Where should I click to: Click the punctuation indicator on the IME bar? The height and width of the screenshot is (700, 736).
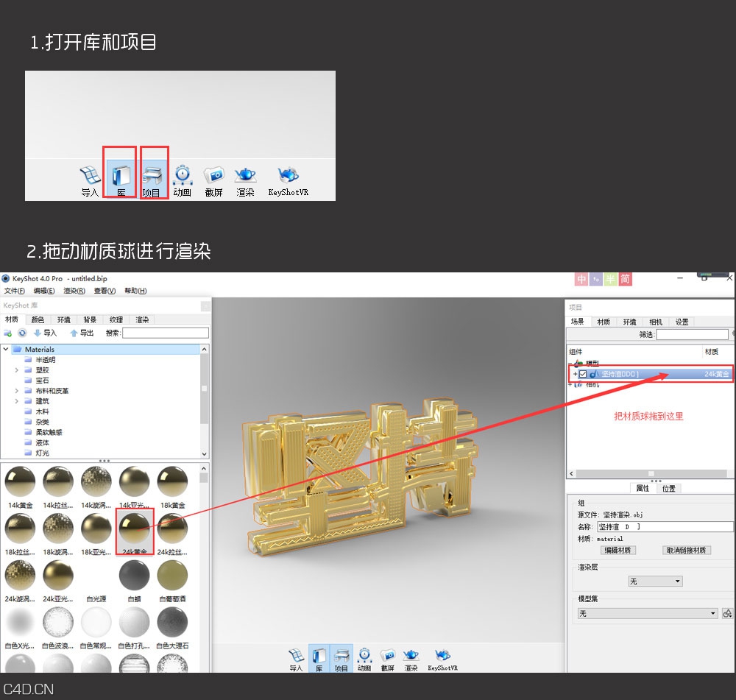click(596, 280)
